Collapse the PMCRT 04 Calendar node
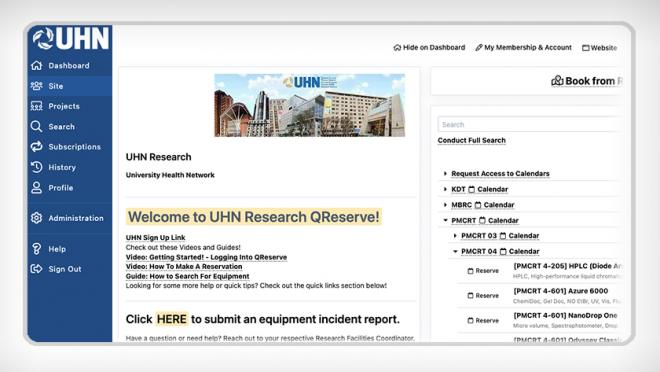660x372 pixels. [455, 251]
